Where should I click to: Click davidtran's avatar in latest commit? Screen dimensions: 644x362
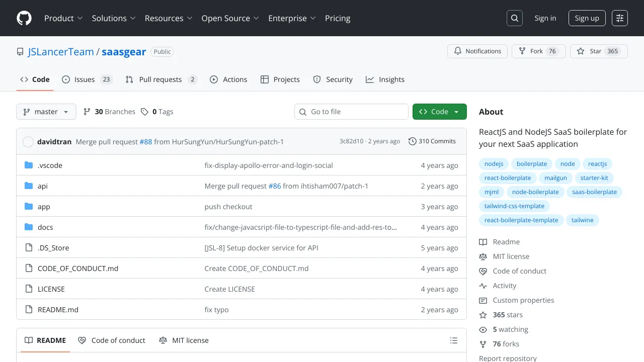pos(28,142)
